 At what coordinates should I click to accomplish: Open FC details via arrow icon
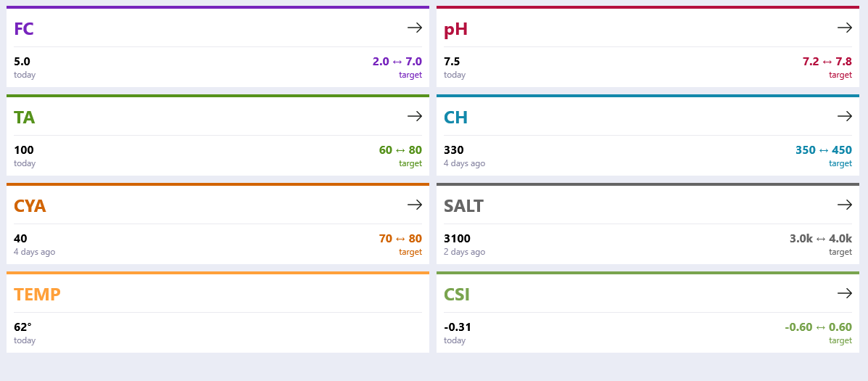(x=415, y=28)
